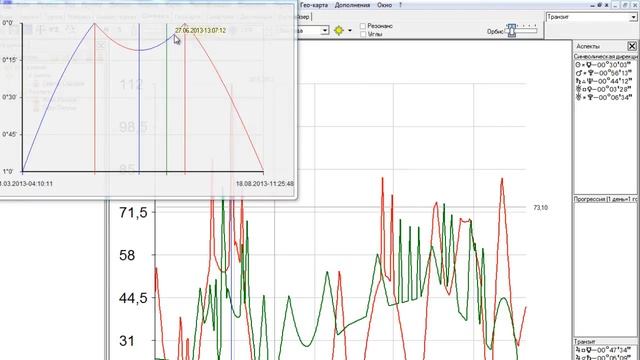Select aspect row ending in 00°03'28"
Image resolution: width=640 pixels, height=360 pixels.
point(603,89)
